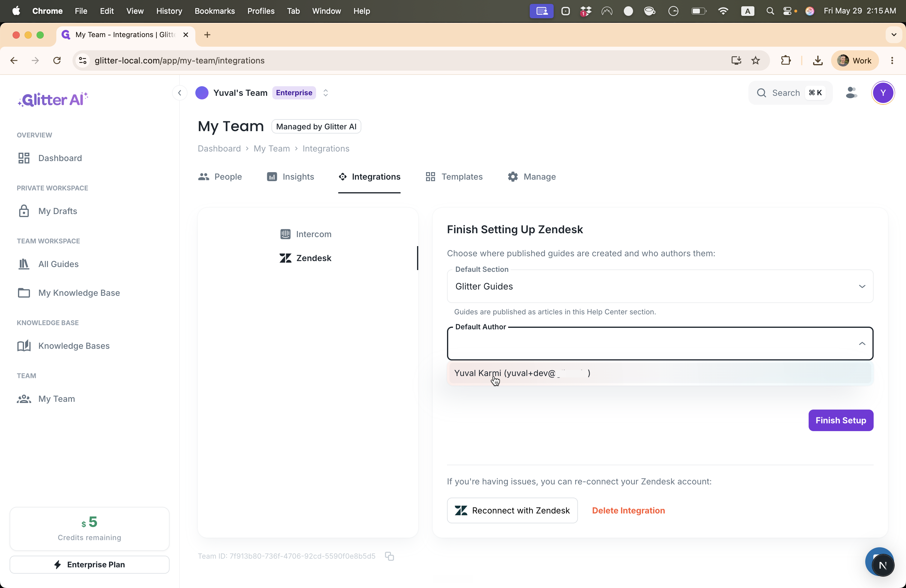906x588 pixels.
Task: Click the Glitter AI logo
Action: coord(53,99)
